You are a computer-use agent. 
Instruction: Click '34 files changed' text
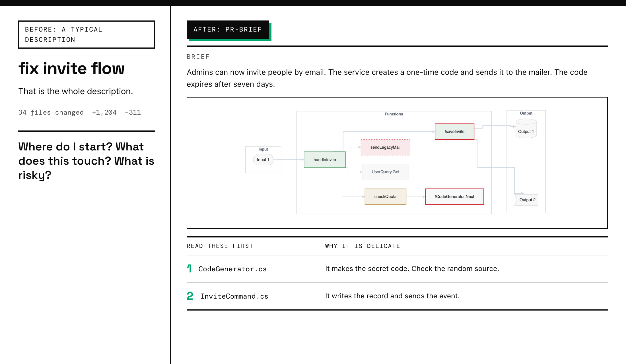tap(51, 112)
